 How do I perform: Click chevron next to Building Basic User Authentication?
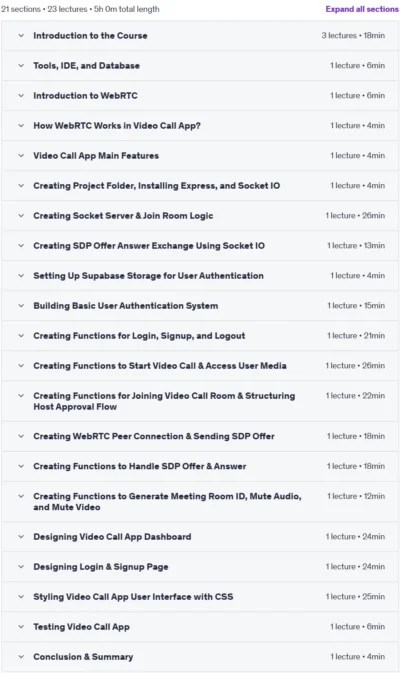pos(21,306)
